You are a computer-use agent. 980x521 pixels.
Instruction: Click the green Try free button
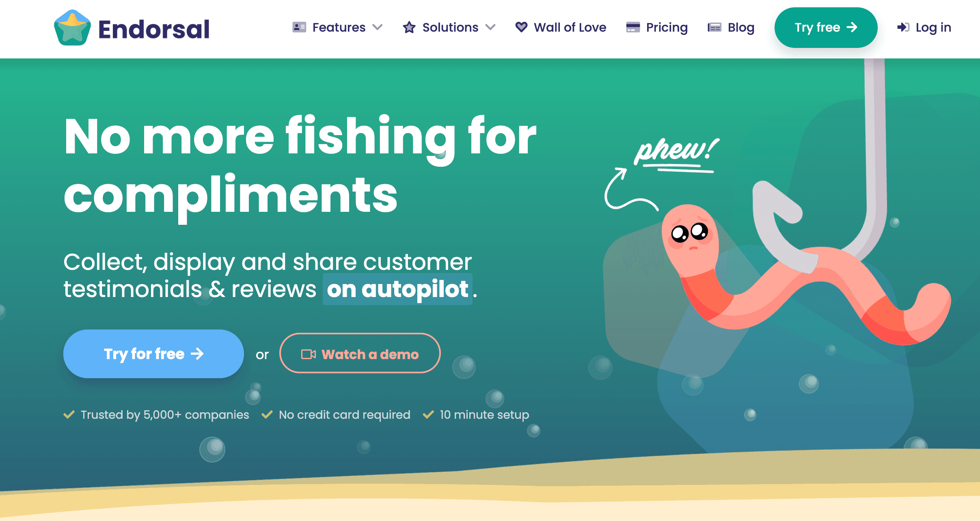[826, 28]
